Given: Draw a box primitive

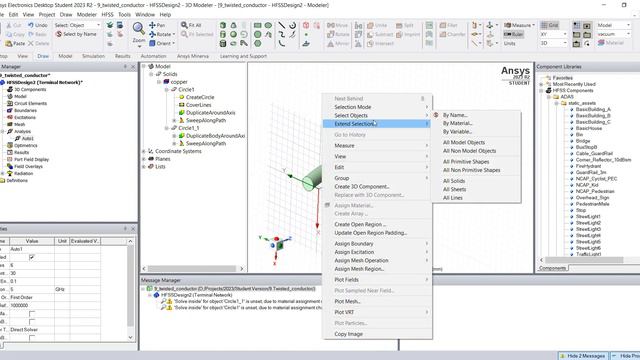Looking at the screenshot, I should 223,25.
